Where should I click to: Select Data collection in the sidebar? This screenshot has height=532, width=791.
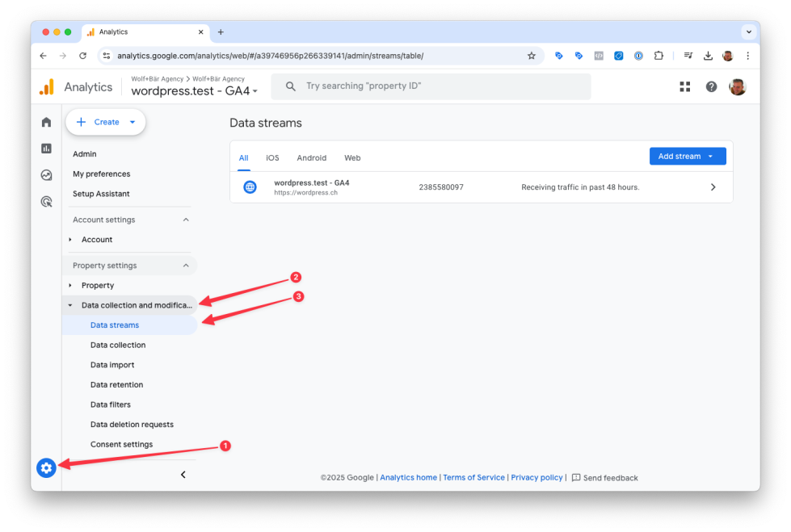(x=118, y=345)
